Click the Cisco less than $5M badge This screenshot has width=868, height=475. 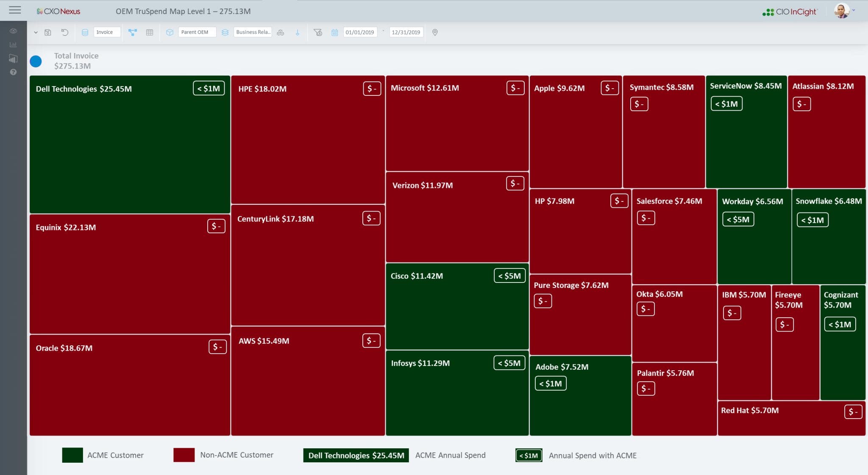[x=509, y=276]
